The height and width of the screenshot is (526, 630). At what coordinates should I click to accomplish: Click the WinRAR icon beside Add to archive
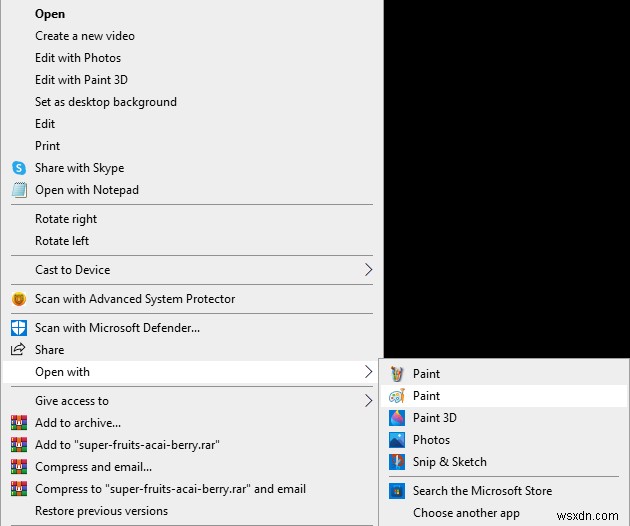(x=19, y=423)
